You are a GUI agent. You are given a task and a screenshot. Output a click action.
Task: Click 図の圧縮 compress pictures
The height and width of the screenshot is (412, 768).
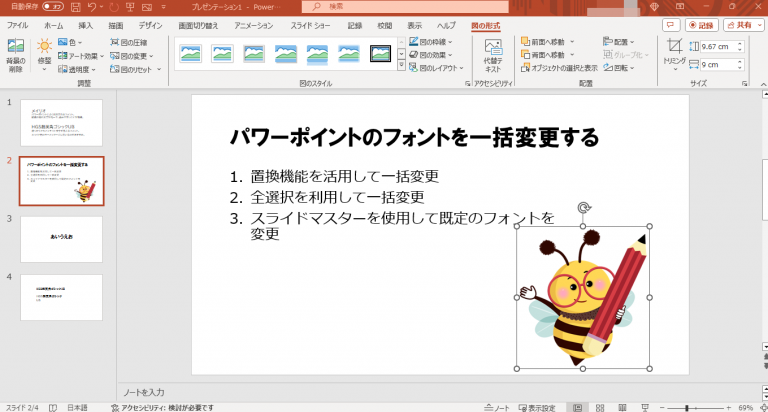click(x=128, y=42)
